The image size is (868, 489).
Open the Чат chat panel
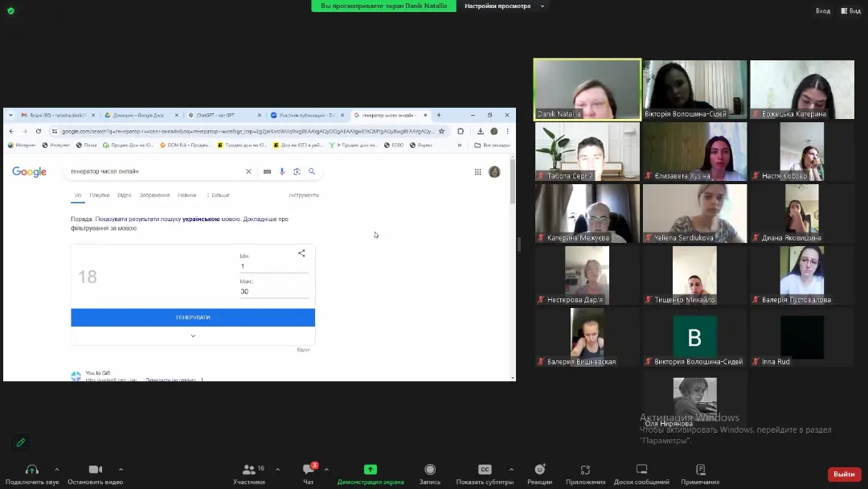[x=308, y=470]
